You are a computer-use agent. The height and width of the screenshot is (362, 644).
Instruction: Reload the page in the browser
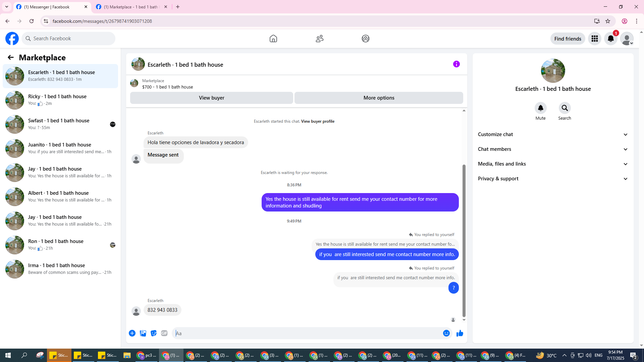[32, 21]
